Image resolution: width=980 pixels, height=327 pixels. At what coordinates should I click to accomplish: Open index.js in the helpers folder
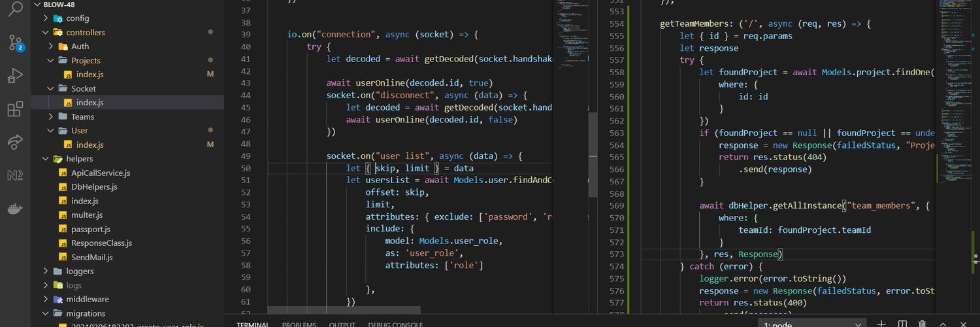click(85, 201)
